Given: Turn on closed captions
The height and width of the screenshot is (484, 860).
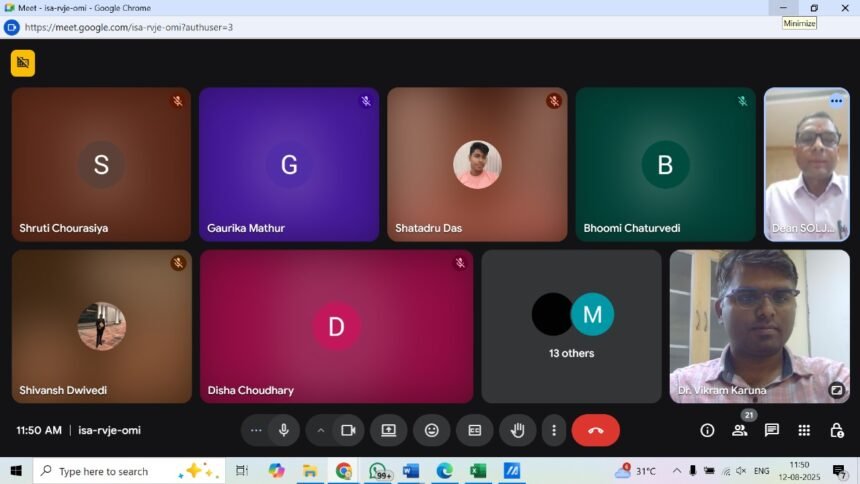Looking at the screenshot, I should click(x=475, y=430).
